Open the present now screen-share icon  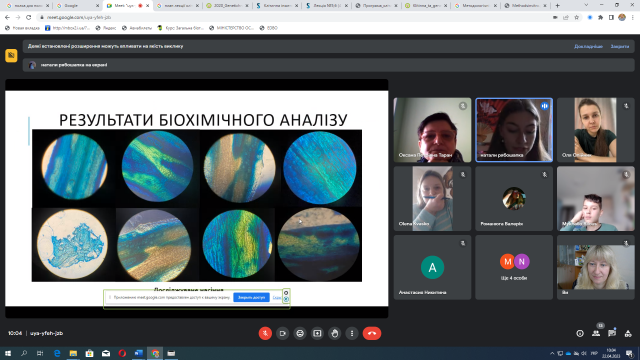click(x=317, y=333)
